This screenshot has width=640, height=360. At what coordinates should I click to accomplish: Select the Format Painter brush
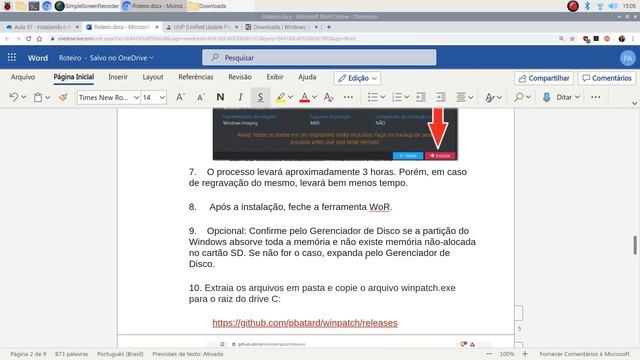[x=63, y=97]
